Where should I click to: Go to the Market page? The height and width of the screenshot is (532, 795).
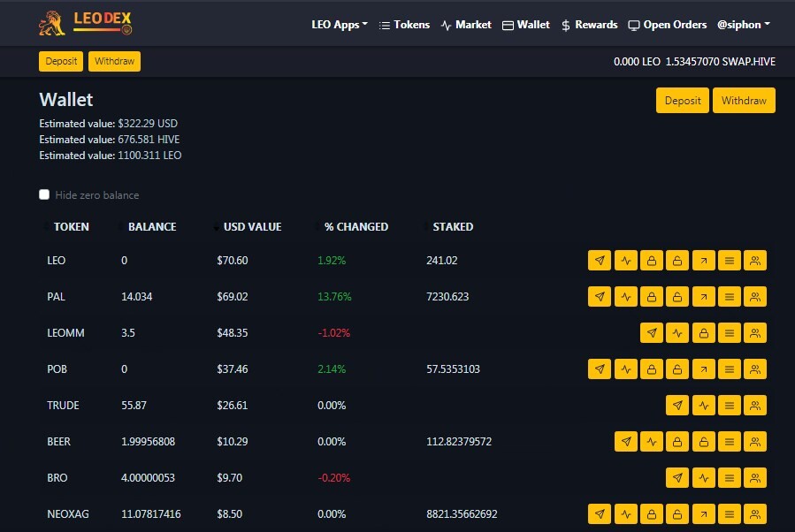(x=466, y=25)
